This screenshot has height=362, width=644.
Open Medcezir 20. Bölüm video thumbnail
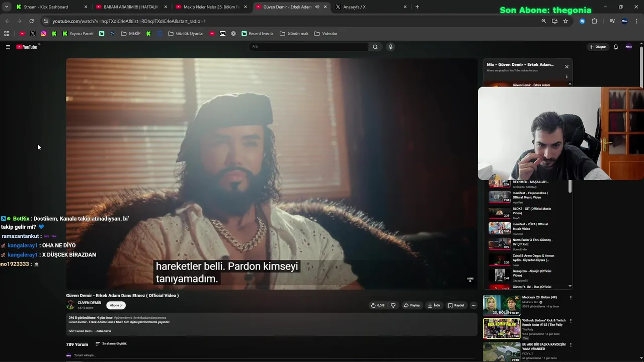[x=502, y=305]
